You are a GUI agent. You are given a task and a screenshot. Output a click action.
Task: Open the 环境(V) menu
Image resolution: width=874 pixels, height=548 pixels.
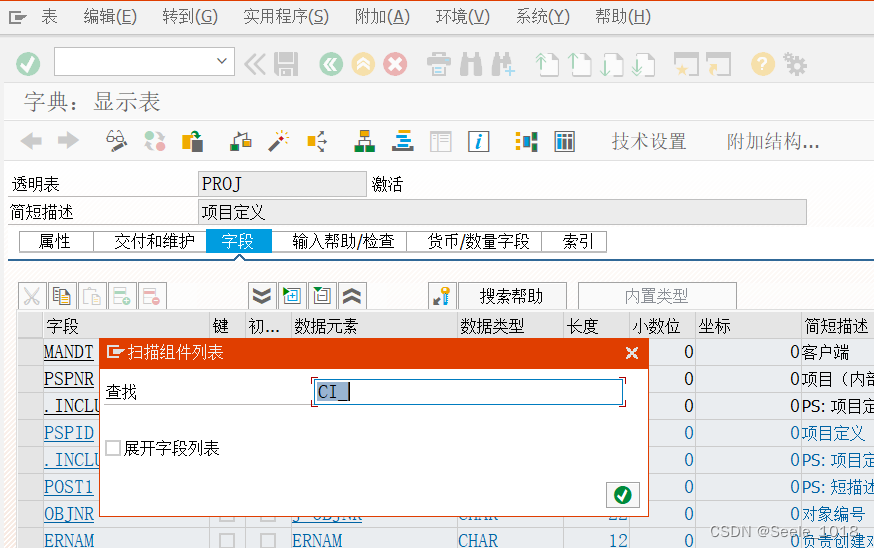pos(463,17)
